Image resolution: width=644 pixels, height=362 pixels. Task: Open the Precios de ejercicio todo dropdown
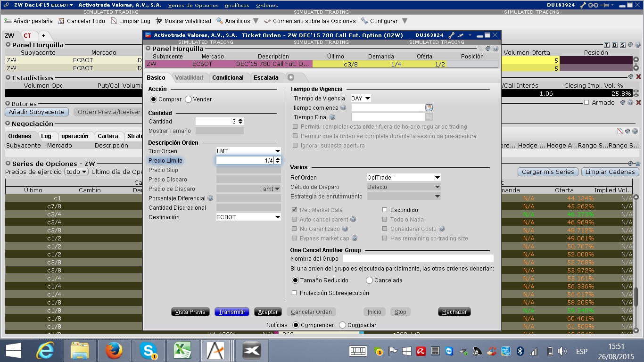click(x=76, y=172)
